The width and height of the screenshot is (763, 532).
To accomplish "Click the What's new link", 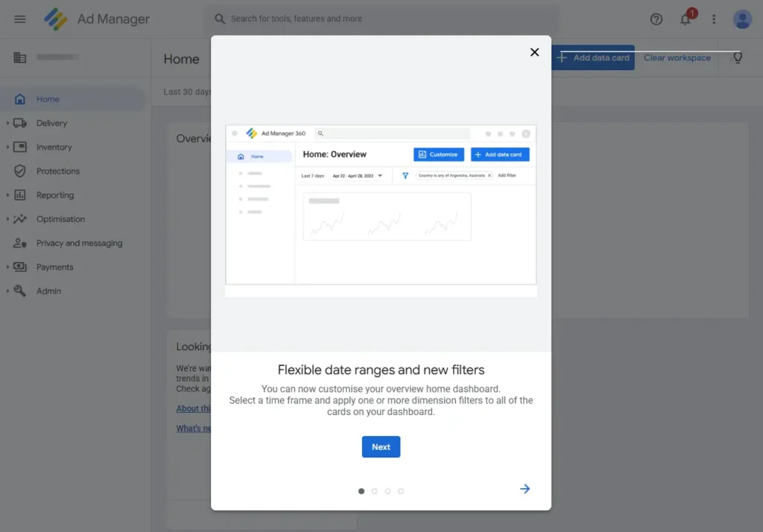I will click(193, 428).
